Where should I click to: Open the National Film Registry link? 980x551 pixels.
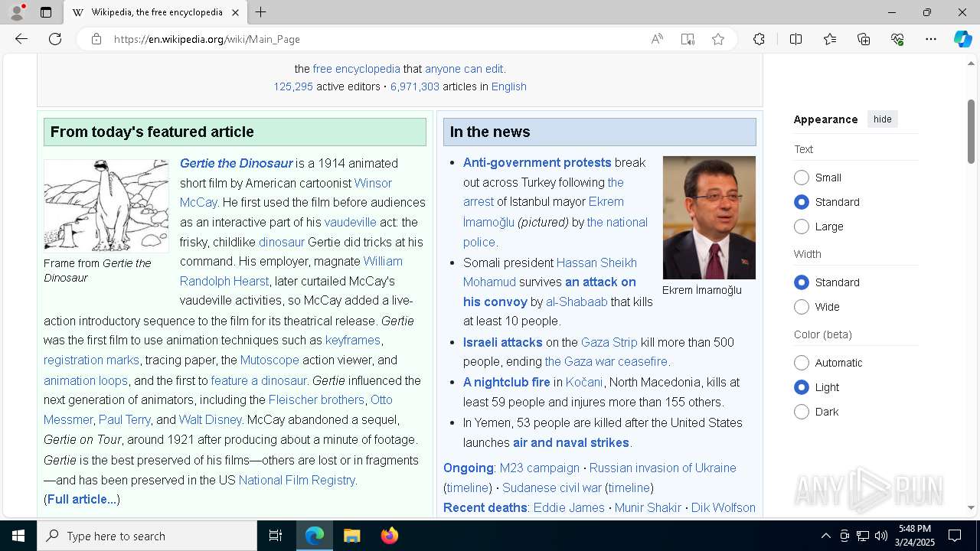tap(296, 480)
